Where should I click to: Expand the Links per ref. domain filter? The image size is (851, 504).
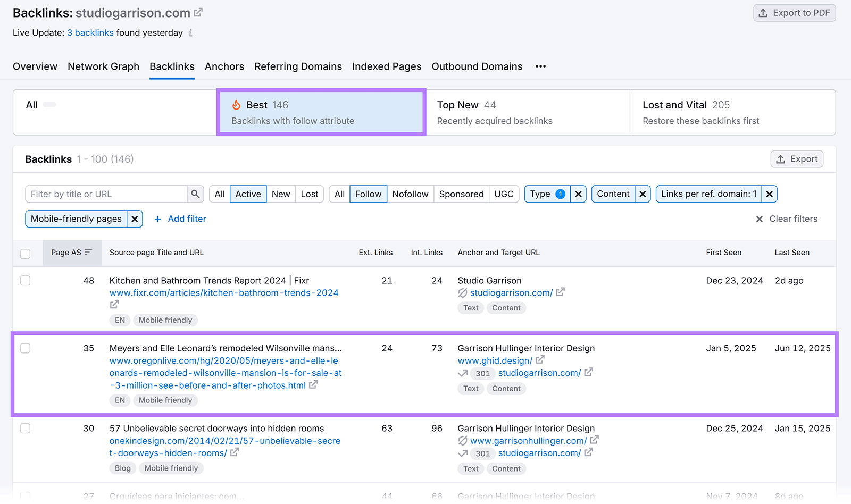click(x=707, y=194)
